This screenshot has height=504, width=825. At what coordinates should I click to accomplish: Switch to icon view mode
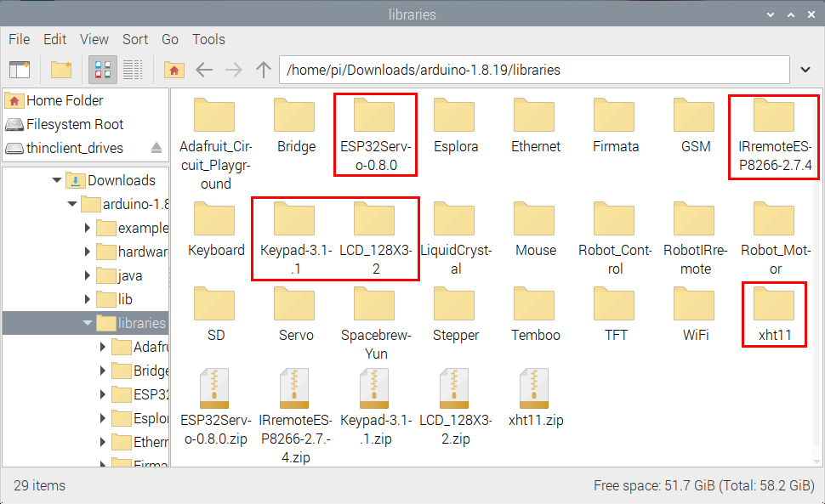(x=103, y=69)
